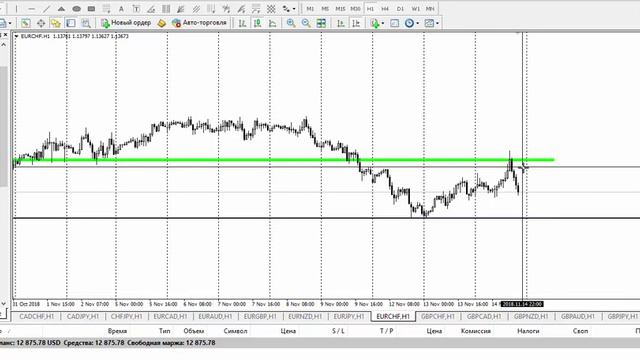The height and width of the screenshot is (360, 640).
Task: Switch chart to candlestick mode
Action: click(x=258, y=23)
